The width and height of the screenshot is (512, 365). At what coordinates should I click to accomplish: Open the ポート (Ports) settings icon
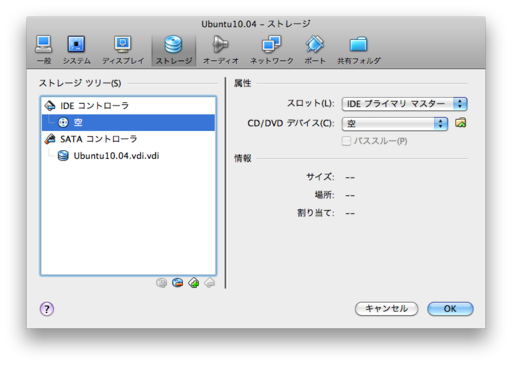[315, 49]
